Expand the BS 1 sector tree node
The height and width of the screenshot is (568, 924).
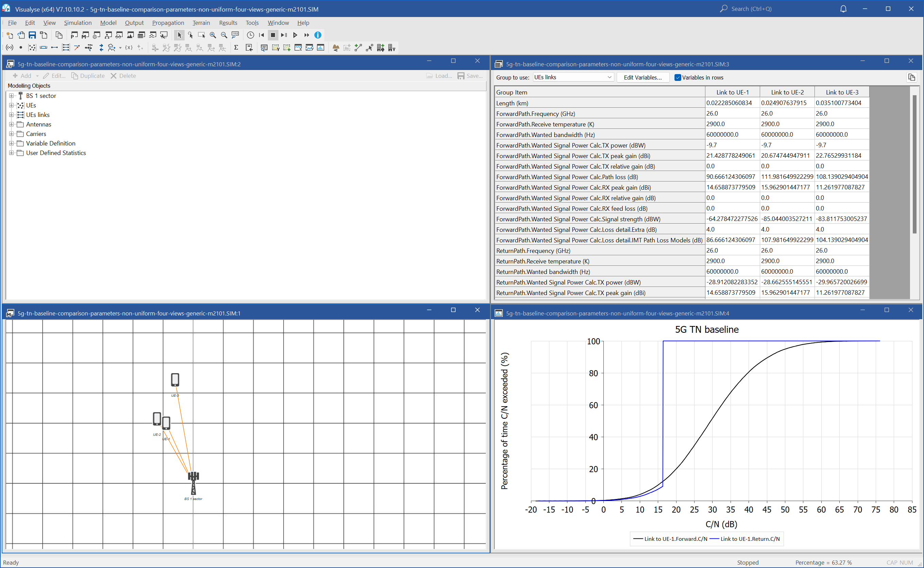[x=12, y=96]
